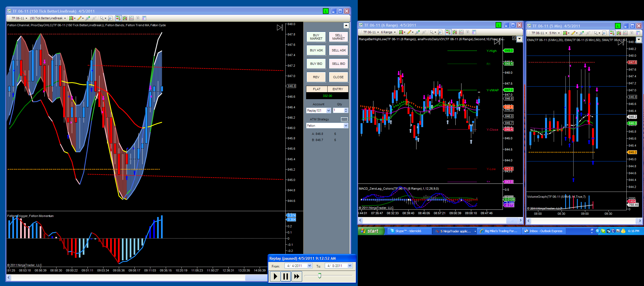The image size is (644, 286).
Task: Zoom in on the 5 Min chart
Action: click(x=582, y=33)
